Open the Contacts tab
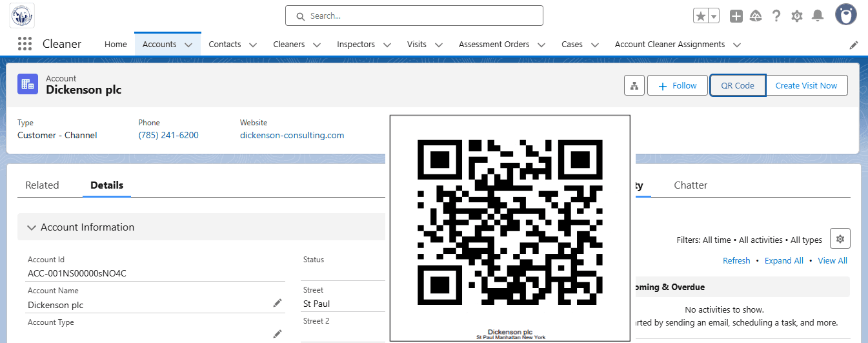Image resolution: width=868 pixels, height=343 pixels. (225, 45)
